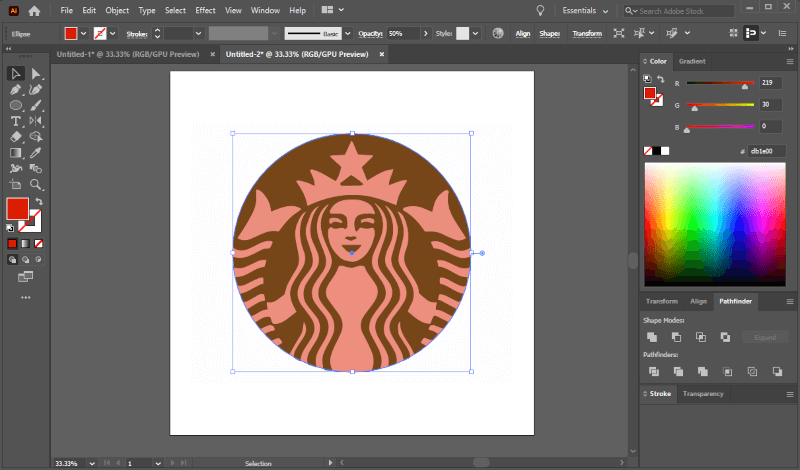Click Shape link in control bar
The image size is (800, 470).
click(x=549, y=34)
